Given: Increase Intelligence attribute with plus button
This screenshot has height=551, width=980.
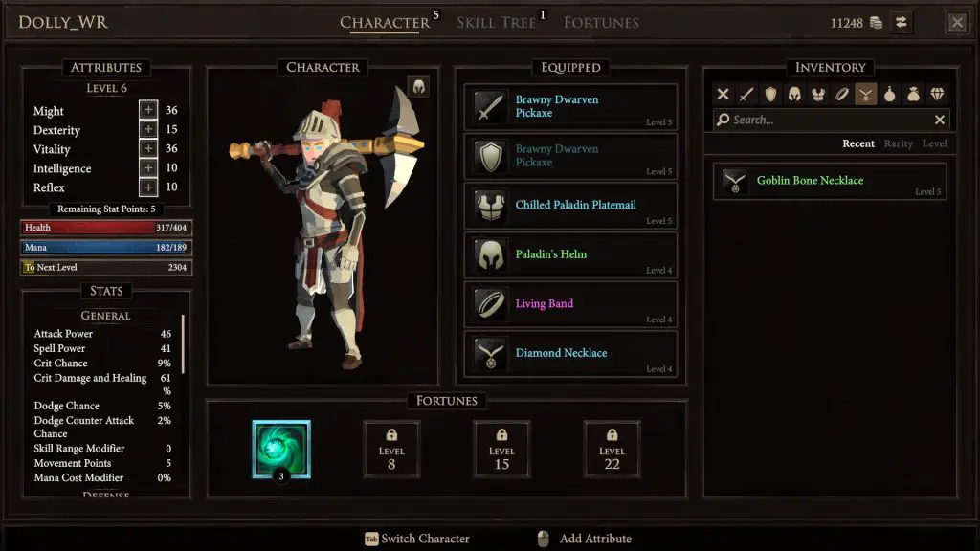Looking at the screenshot, I should (x=148, y=167).
